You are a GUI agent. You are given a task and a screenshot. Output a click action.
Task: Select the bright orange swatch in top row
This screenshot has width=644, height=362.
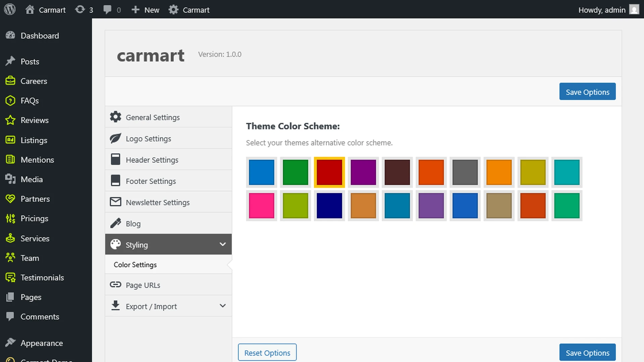pos(499,172)
